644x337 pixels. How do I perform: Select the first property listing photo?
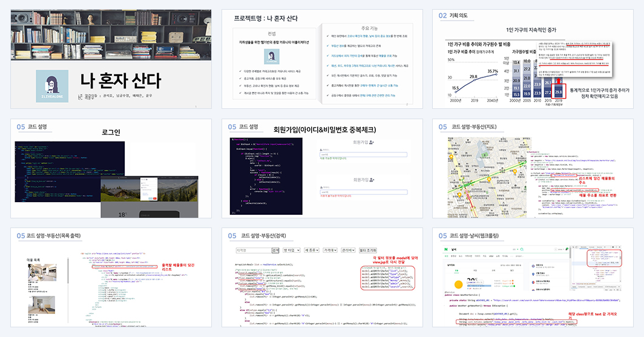pos(42,272)
